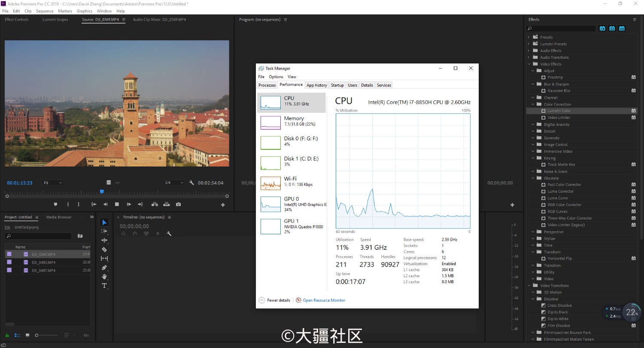The image size is (644, 348).
Task: Switch to Task Manager Processes tab
Action: (x=267, y=85)
